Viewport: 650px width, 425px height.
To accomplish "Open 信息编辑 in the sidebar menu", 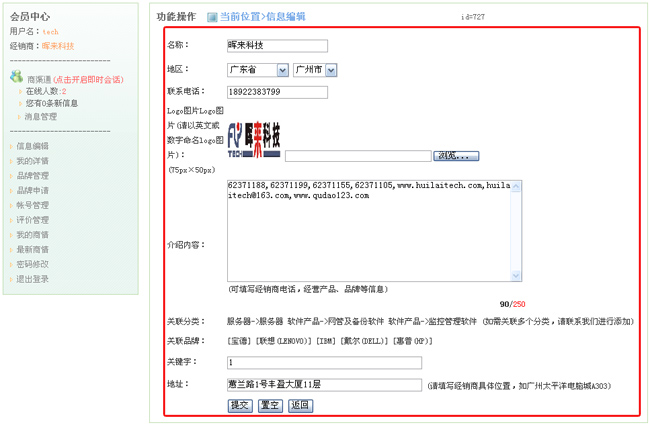I will click(32, 146).
